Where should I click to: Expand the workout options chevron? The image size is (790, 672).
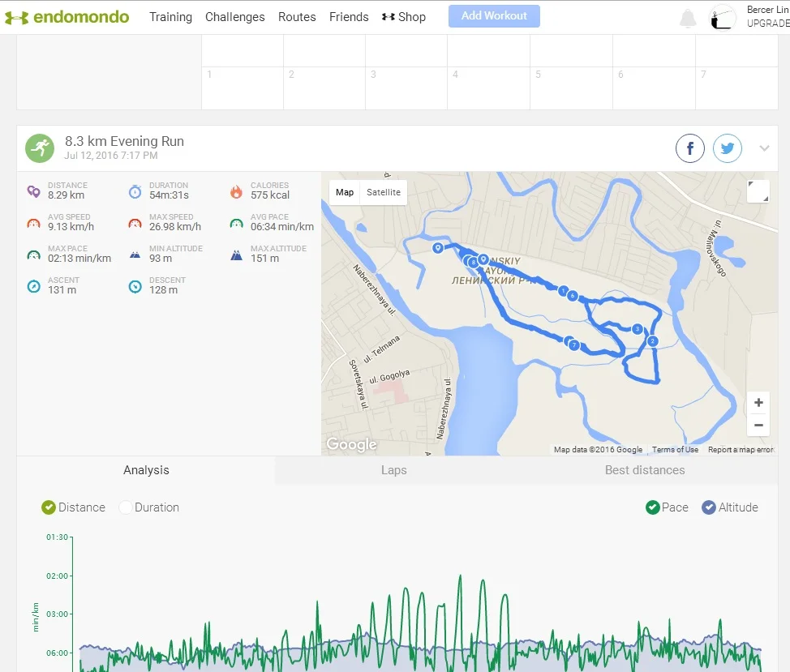tap(764, 148)
